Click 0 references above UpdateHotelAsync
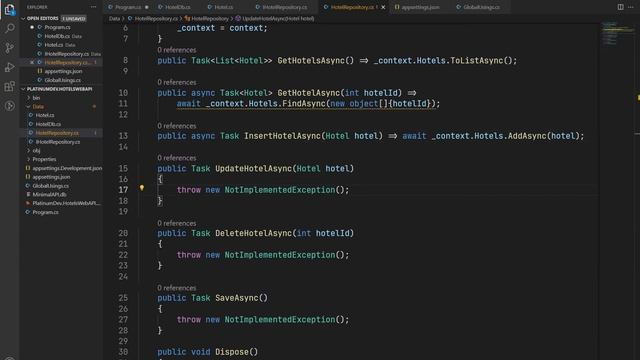Viewport: 640px width, 360px height. tap(177, 158)
